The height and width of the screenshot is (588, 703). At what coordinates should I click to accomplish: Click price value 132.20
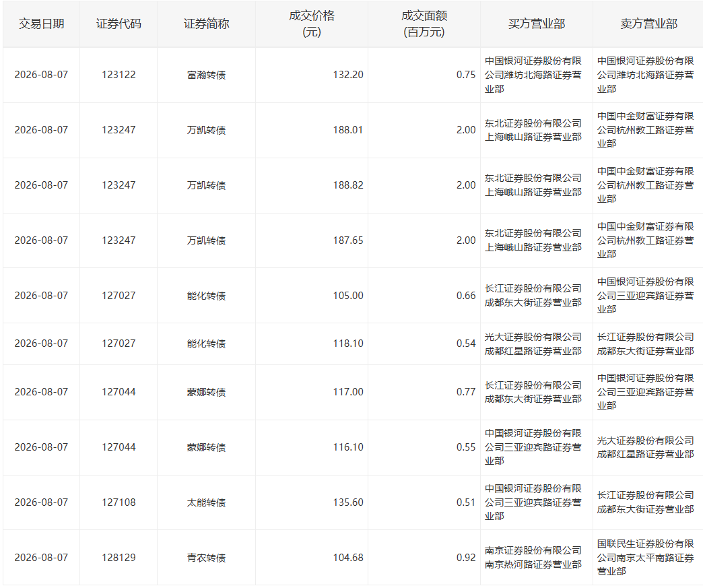point(348,75)
